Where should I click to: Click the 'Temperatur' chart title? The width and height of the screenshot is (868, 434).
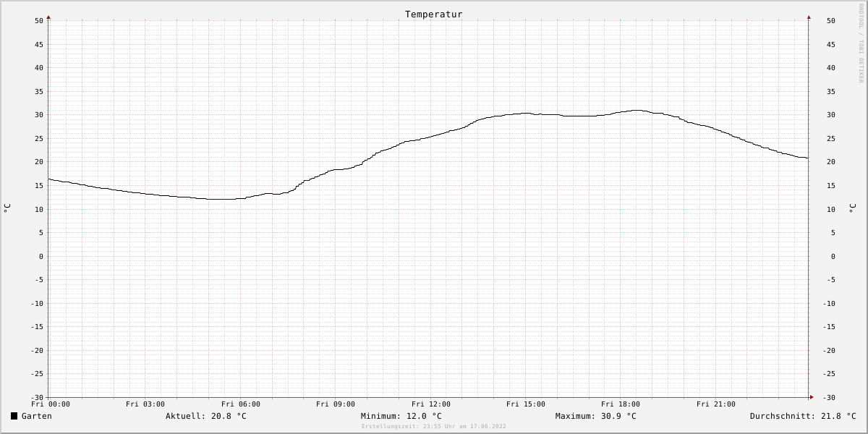pos(433,14)
